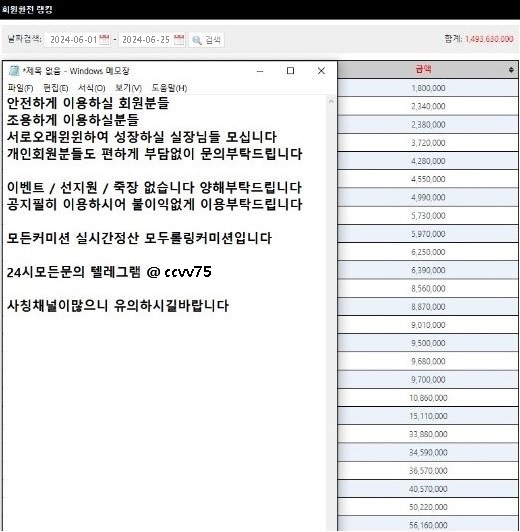Click the magnifier search button
520x532 pixels.
pos(206,40)
